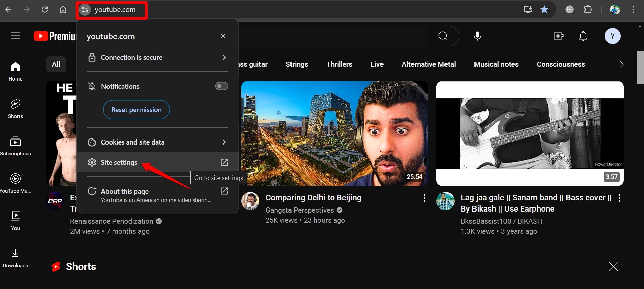Image resolution: width=644 pixels, height=289 pixels.
Task: Open the Gangsta Perspectives channel avatar
Action: pyautogui.click(x=250, y=201)
